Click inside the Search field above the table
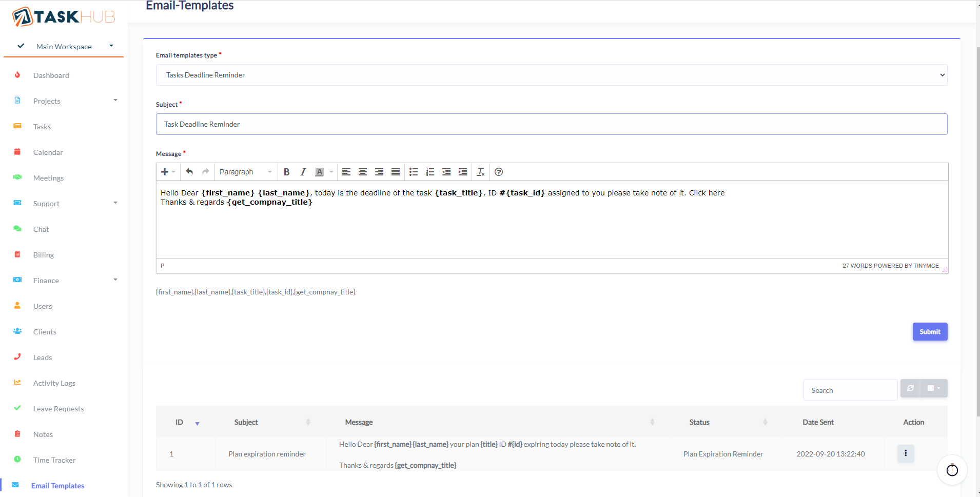 click(x=850, y=390)
